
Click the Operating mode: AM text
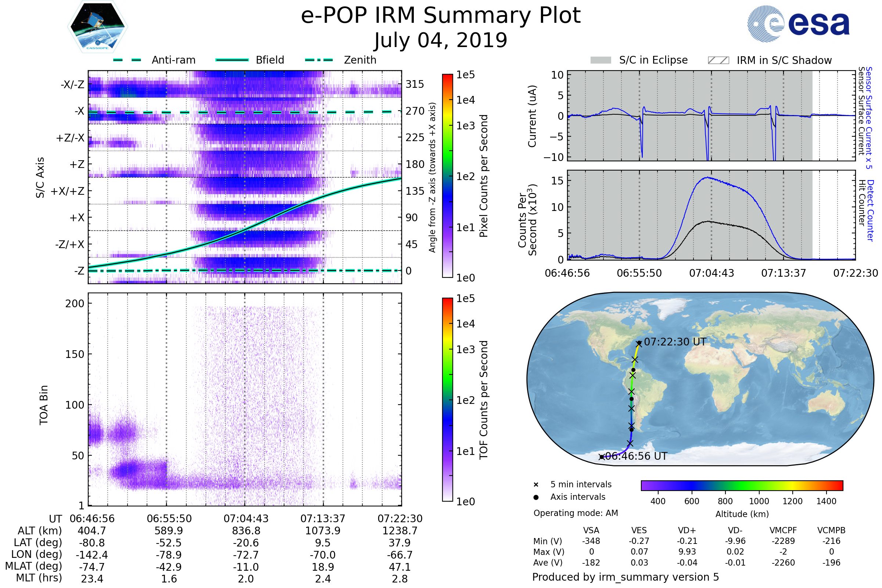(x=576, y=513)
